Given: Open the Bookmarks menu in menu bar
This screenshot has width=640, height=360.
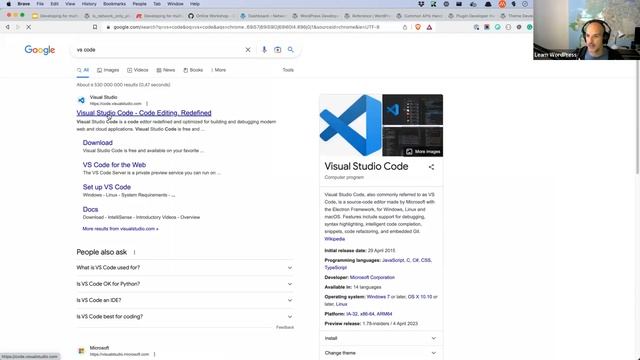Looking at the screenshot, I should (114, 4).
